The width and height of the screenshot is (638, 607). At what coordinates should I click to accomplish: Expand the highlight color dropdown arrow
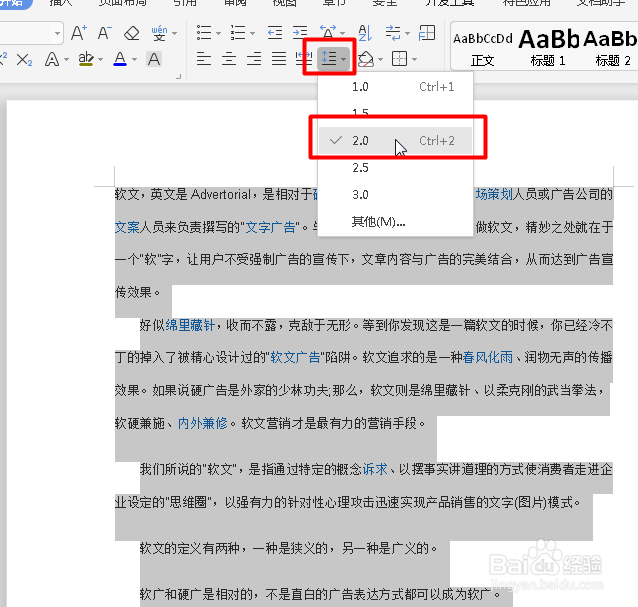tap(100, 60)
